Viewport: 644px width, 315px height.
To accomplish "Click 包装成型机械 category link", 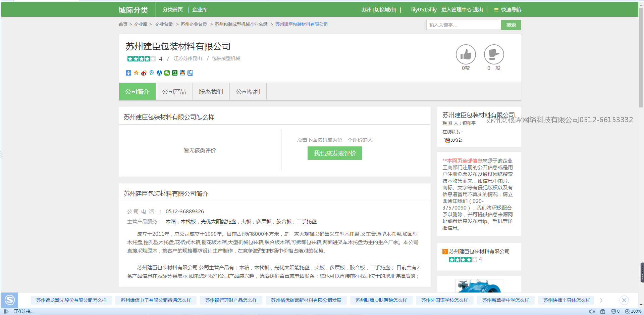I will [x=226, y=58].
